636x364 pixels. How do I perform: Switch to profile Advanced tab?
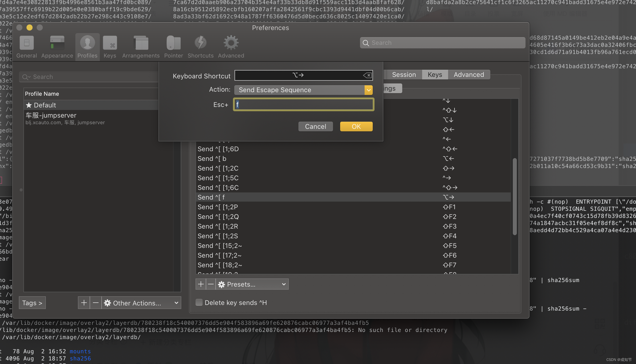pos(468,75)
